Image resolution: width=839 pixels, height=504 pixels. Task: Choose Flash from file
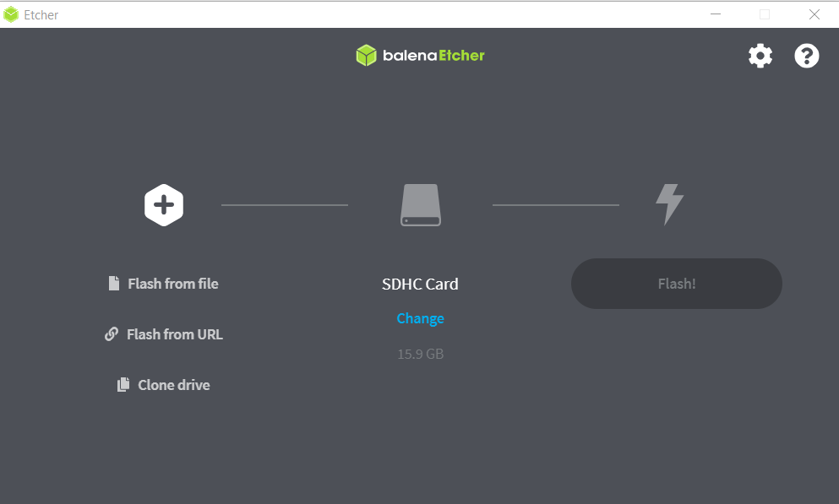(x=163, y=284)
